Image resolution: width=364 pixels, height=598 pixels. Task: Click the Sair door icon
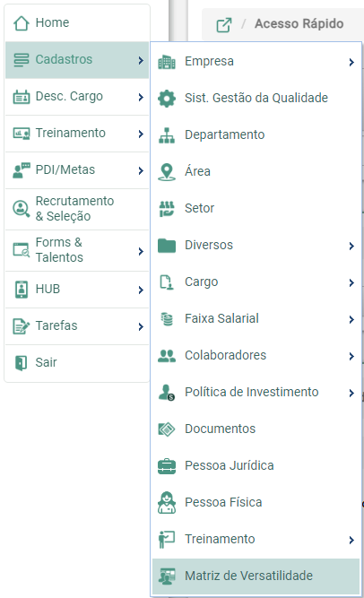coord(21,363)
